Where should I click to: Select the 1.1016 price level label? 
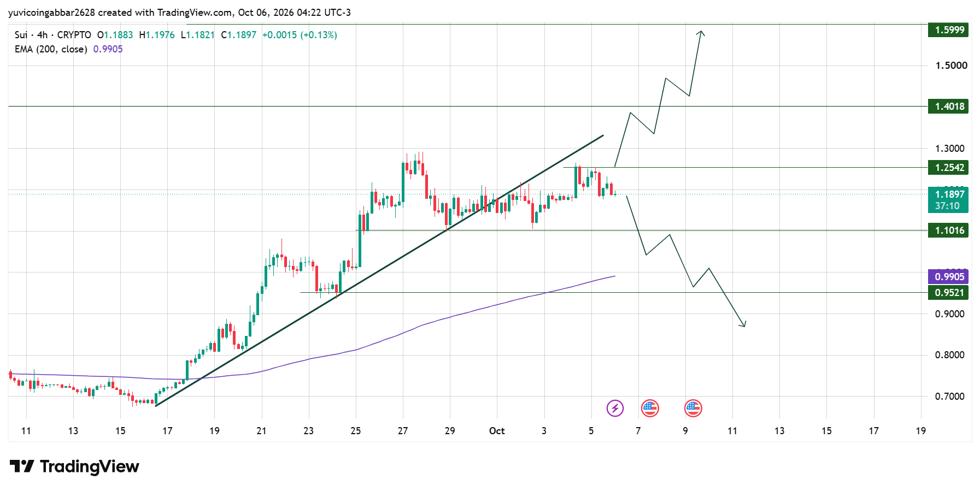tap(948, 230)
